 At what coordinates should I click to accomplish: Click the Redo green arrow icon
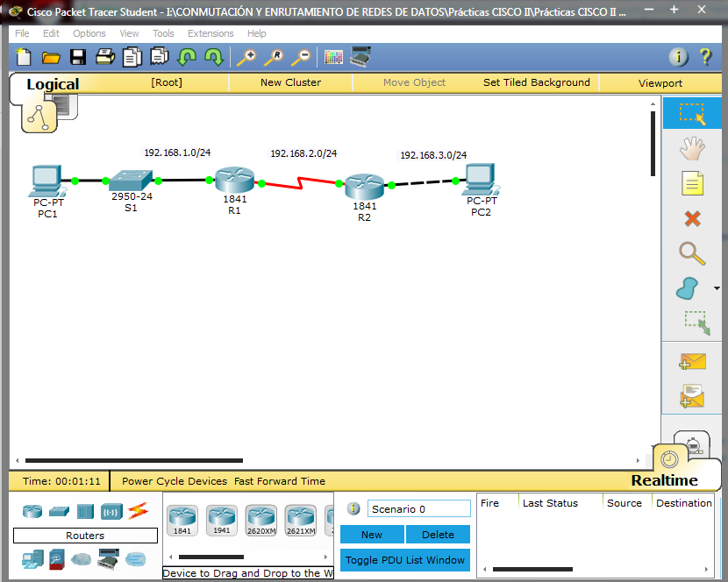214,57
